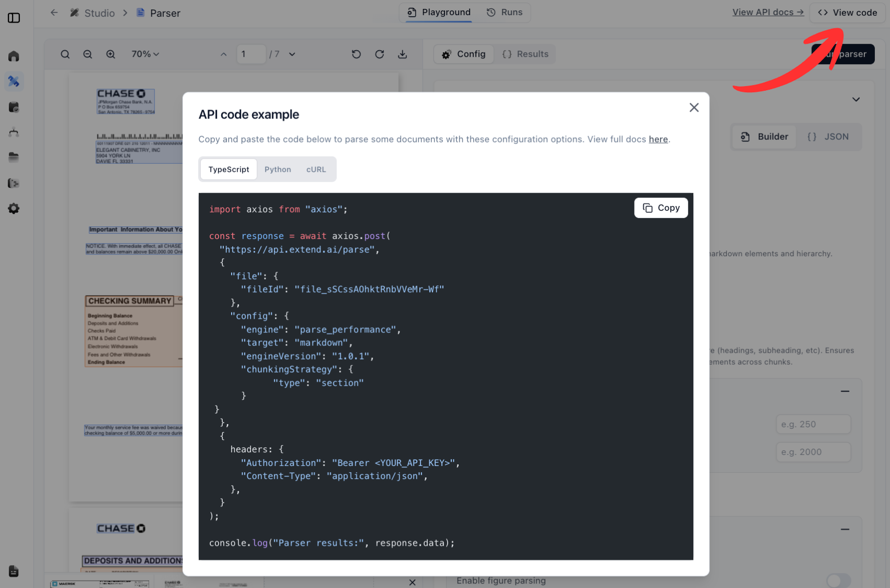Copy the API code example
The height and width of the screenshot is (588, 890).
tap(661, 208)
